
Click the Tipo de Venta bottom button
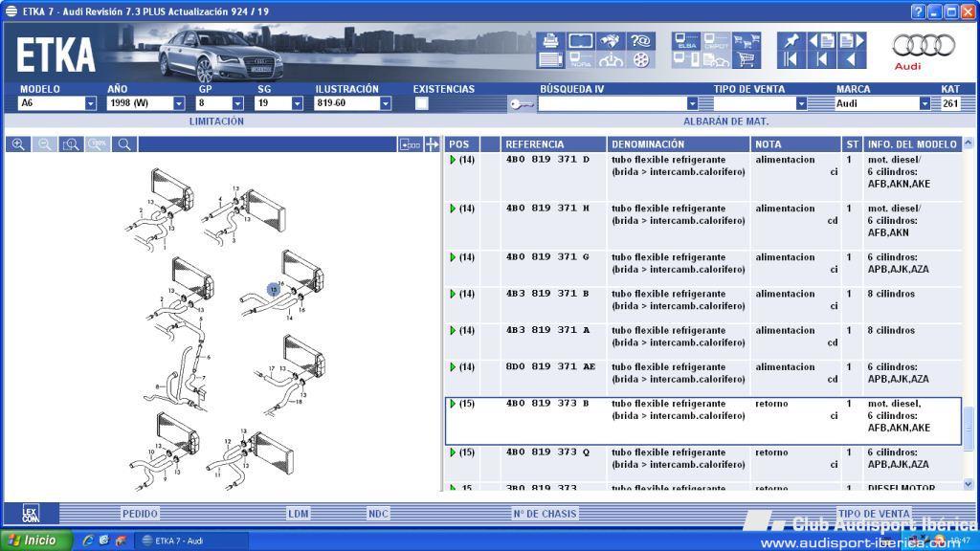point(874,514)
